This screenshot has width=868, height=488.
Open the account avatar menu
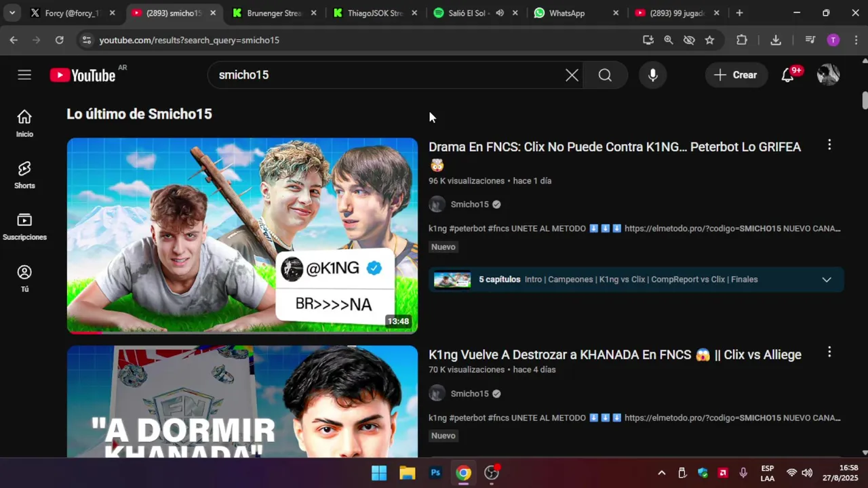828,75
